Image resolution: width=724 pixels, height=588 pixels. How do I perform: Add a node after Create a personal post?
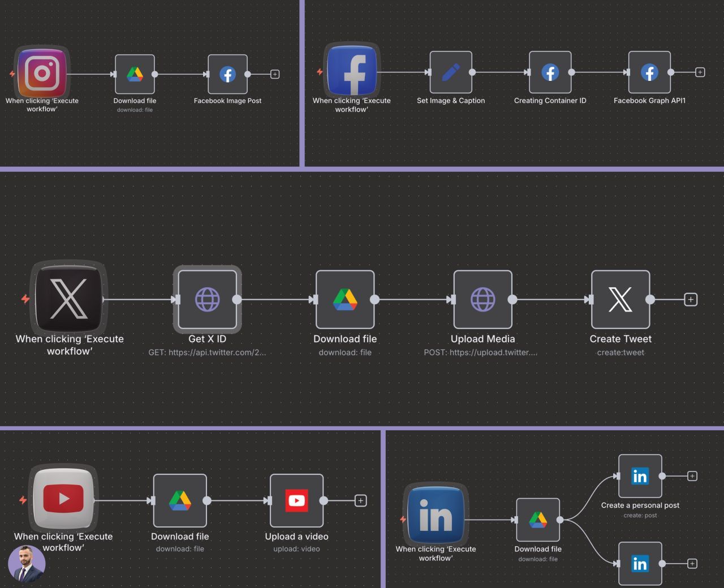[x=692, y=476]
